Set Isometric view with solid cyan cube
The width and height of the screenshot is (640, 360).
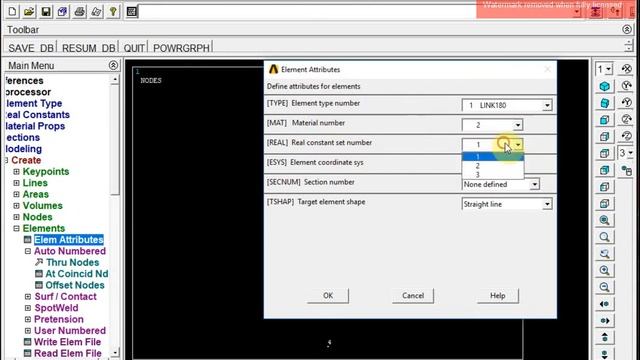click(x=604, y=86)
